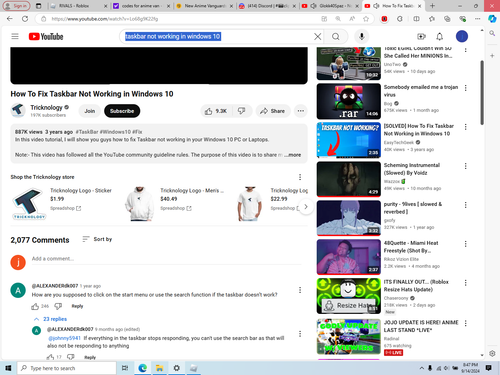Click Sign in profile button
Screen dimensions: 500x375
[x=17, y=6]
